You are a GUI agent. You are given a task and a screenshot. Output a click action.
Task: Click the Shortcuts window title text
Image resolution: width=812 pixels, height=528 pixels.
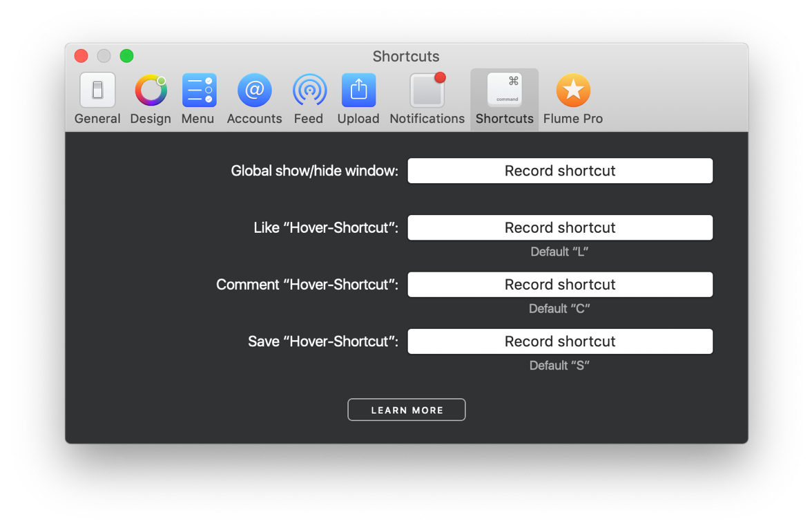tap(406, 56)
